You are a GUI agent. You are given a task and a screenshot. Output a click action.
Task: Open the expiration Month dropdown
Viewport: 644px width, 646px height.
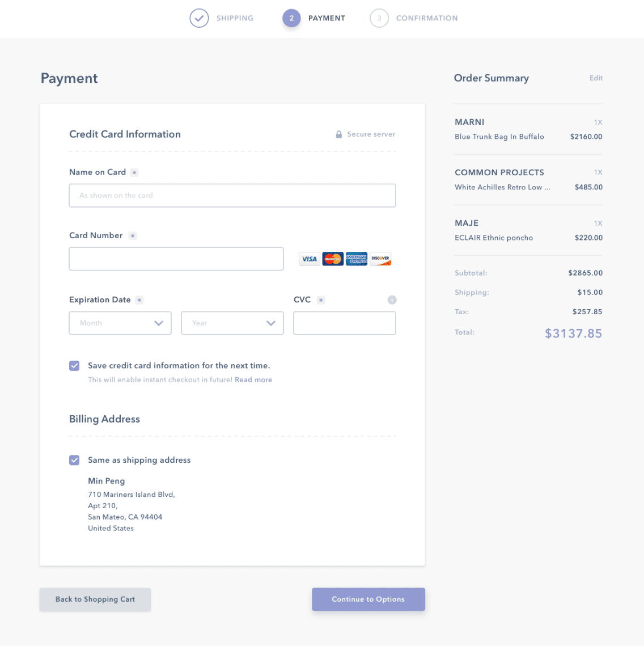120,323
